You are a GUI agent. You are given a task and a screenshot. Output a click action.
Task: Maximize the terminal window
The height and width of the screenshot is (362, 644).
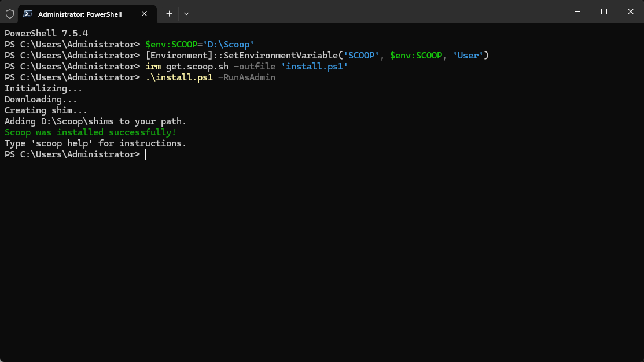coord(604,12)
